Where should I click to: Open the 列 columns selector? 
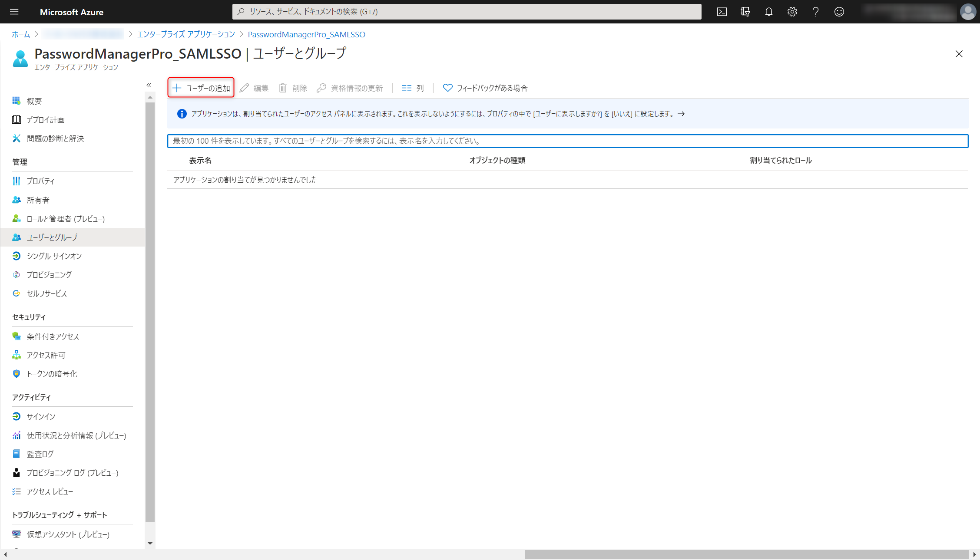click(413, 88)
